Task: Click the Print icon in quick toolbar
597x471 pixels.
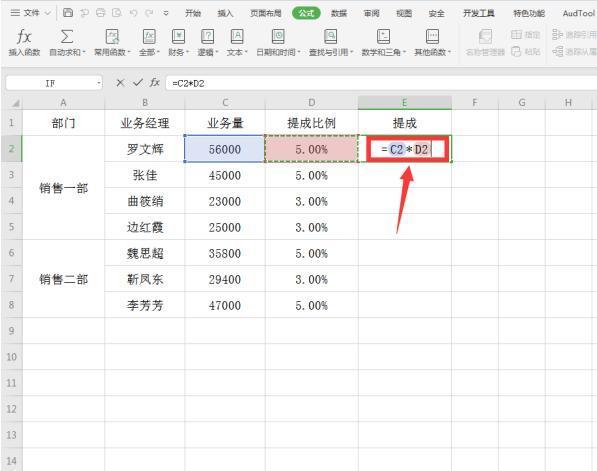Action: pyautogui.click(x=101, y=13)
